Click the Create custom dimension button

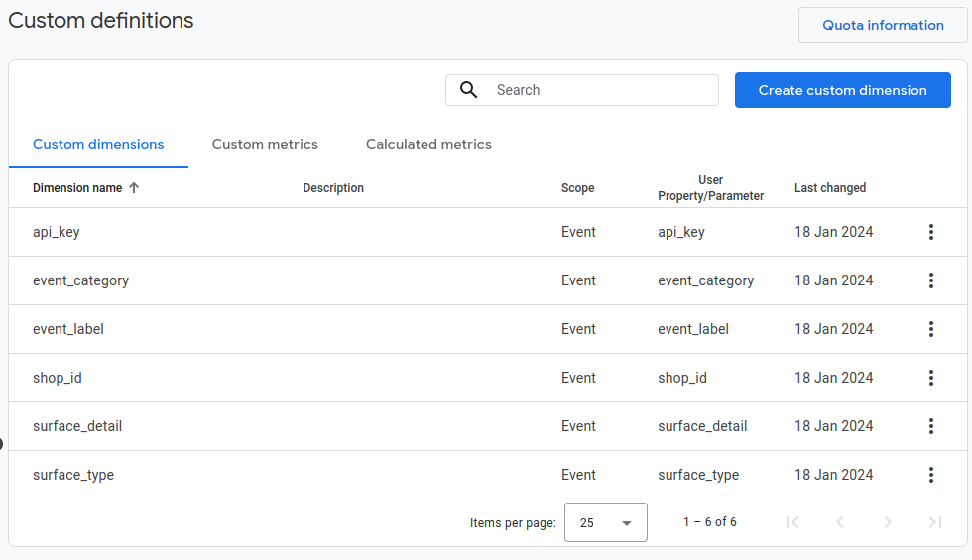(842, 90)
